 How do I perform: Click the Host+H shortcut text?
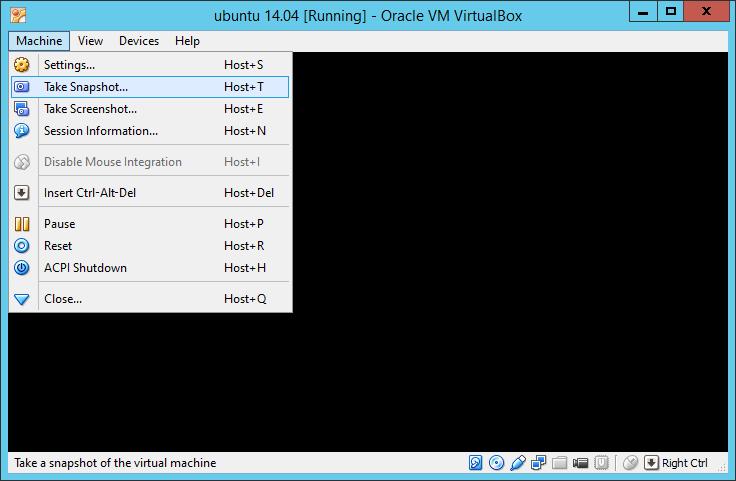click(x=245, y=268)
